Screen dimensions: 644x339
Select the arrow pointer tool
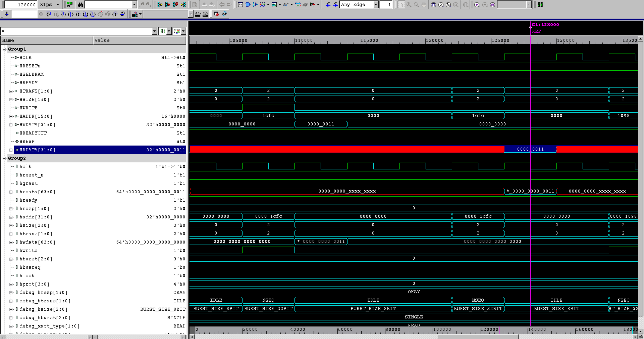coord(402,4)
